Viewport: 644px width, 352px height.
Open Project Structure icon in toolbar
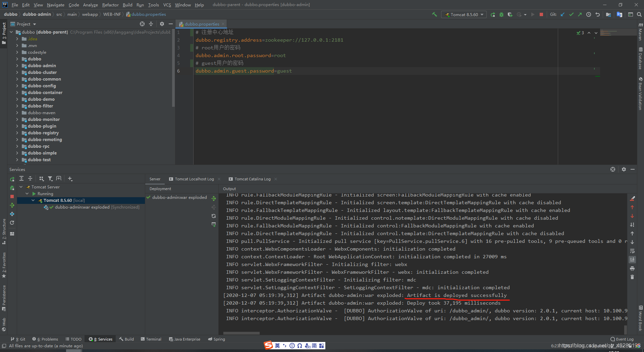click(608, 14)
